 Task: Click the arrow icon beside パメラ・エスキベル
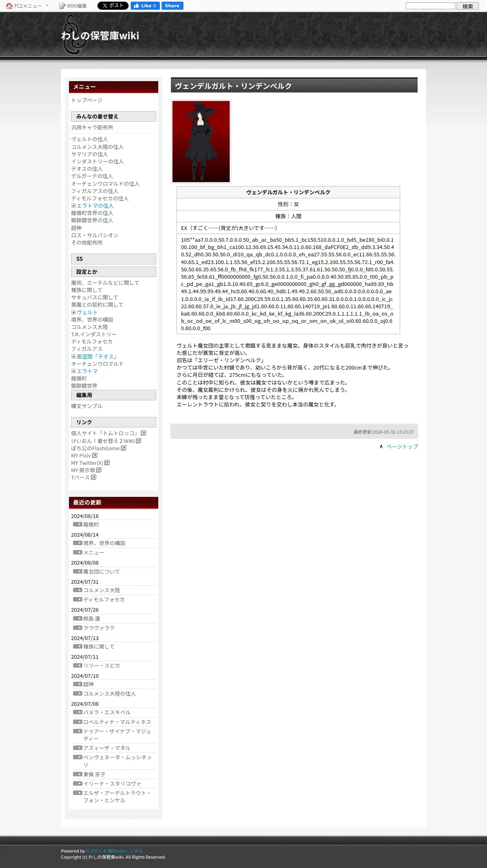(78, 712)
